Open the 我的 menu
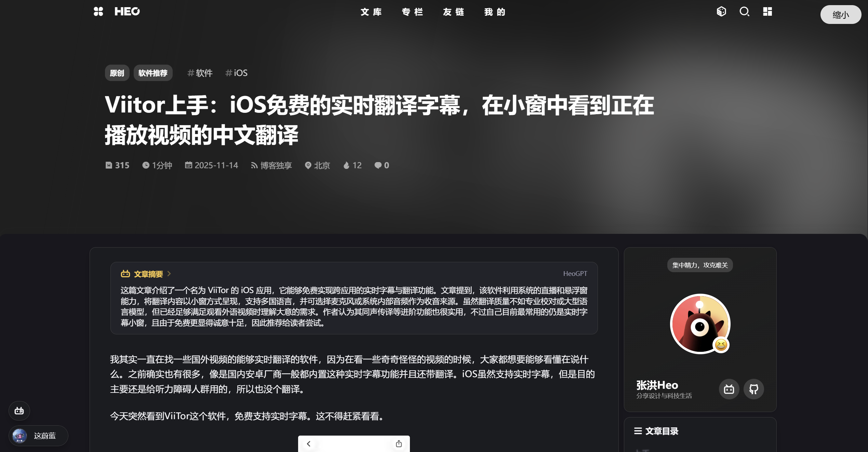868x452 pixels. (x=495, y=12)
